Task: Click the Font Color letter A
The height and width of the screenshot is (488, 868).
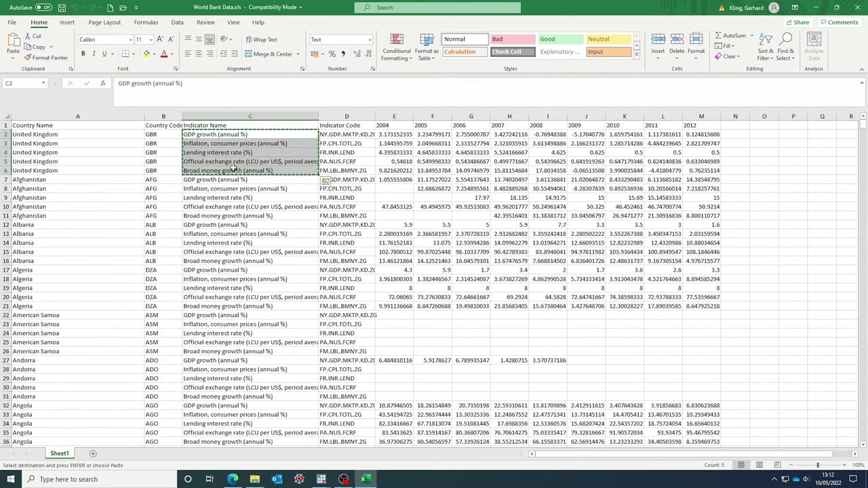Action: (x=163, y=54)
